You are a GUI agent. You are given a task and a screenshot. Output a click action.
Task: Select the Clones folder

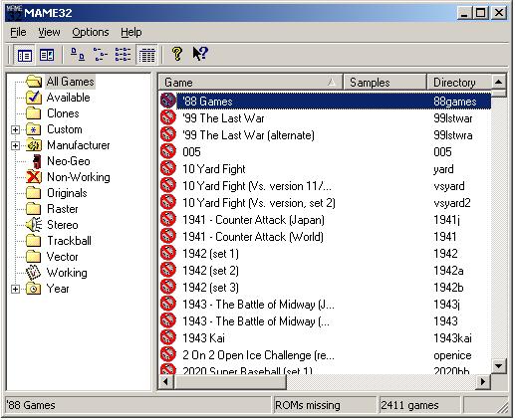point(63,113)
